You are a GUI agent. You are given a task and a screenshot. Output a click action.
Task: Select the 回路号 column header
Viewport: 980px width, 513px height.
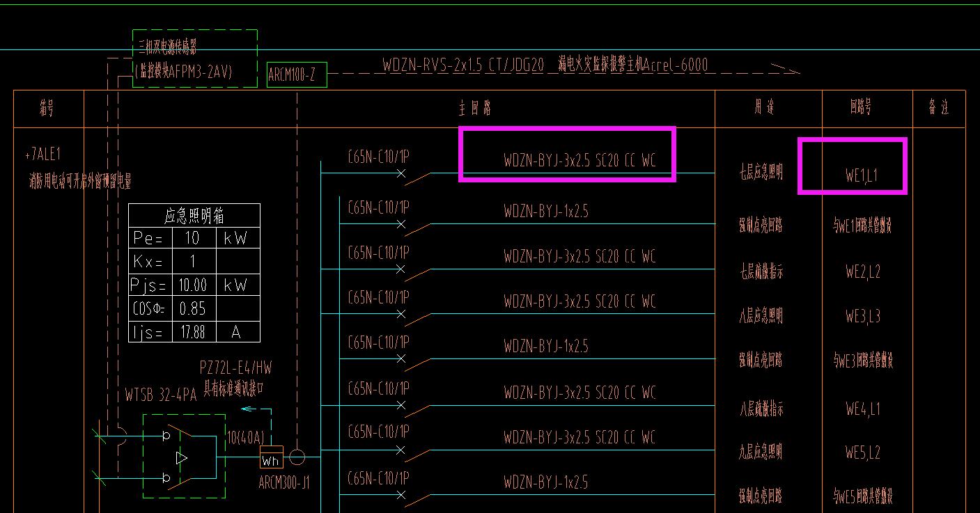coord(861,108)
